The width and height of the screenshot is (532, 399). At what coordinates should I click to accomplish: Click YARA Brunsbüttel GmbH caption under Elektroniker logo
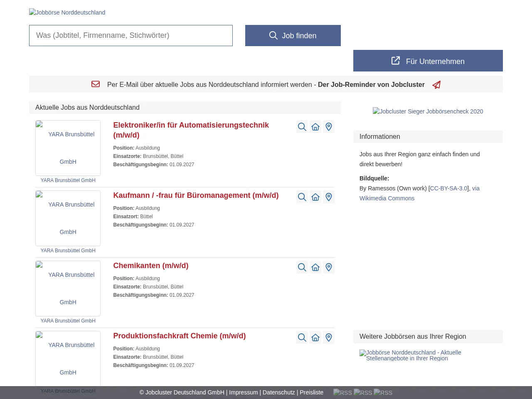(68, 180)
